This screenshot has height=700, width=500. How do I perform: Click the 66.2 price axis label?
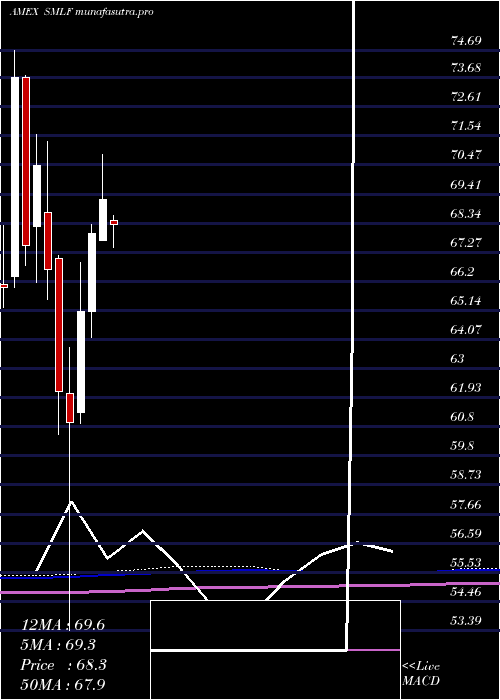463,272
